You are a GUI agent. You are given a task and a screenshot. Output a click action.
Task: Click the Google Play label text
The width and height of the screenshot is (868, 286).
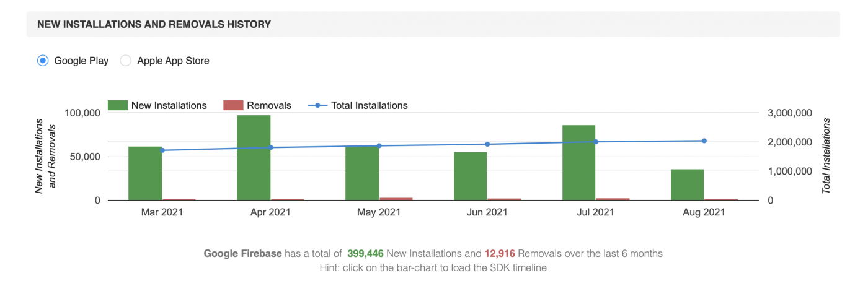pos(81,61)
